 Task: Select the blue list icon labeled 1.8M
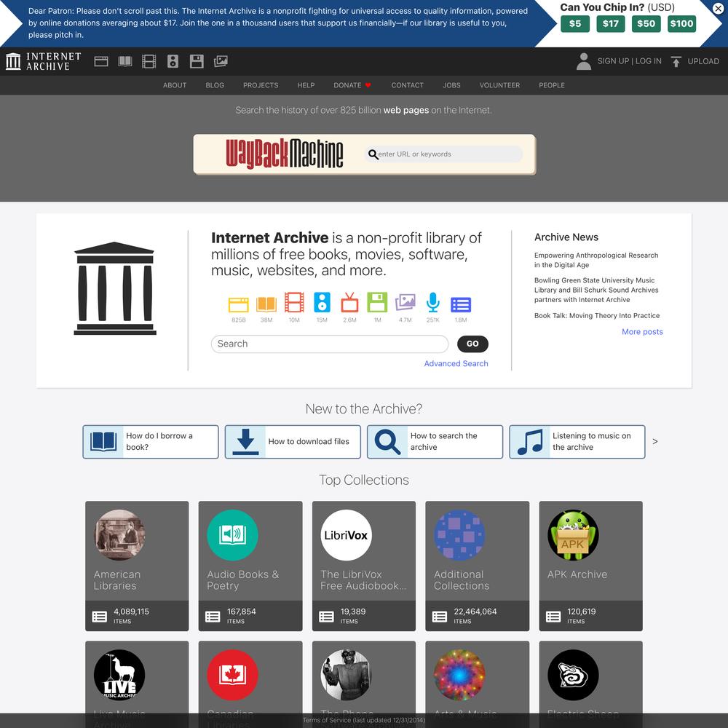461,304
